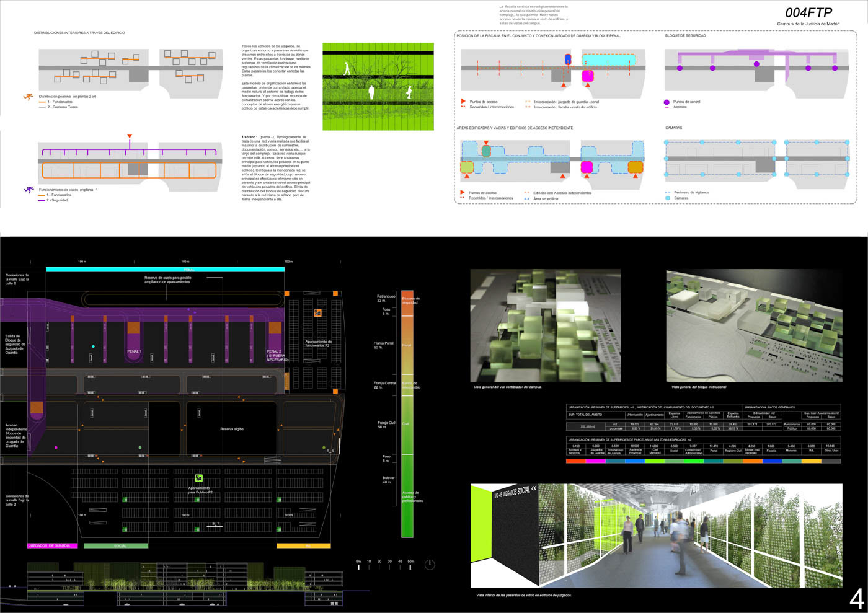Click the purple line marker for Seguridad legend
Image resolution: width=868 pixels, height=613 pixels.
[x=42, y=200]
